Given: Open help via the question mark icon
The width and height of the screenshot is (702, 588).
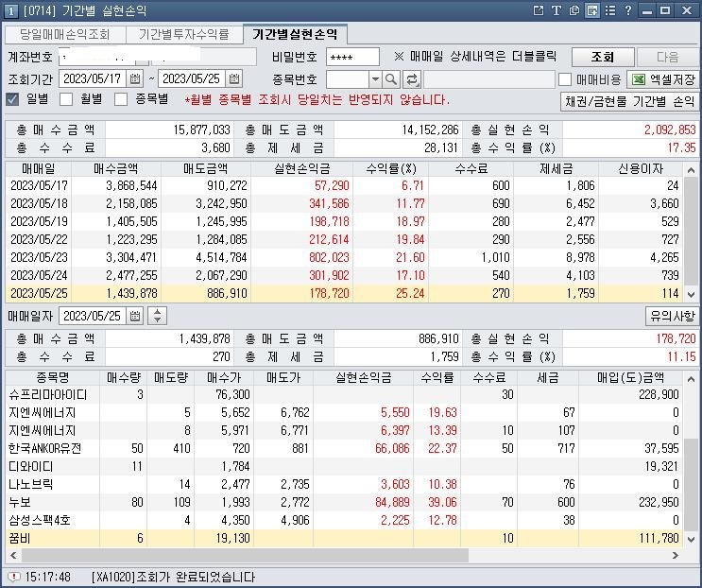Looking at the screenshot, I should click(628, 10).
